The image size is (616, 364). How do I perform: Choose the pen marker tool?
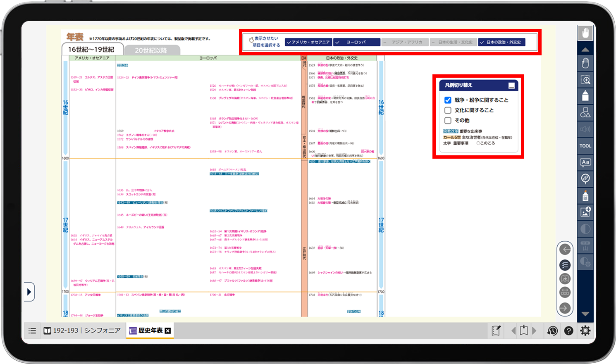[x=585, y=96]
